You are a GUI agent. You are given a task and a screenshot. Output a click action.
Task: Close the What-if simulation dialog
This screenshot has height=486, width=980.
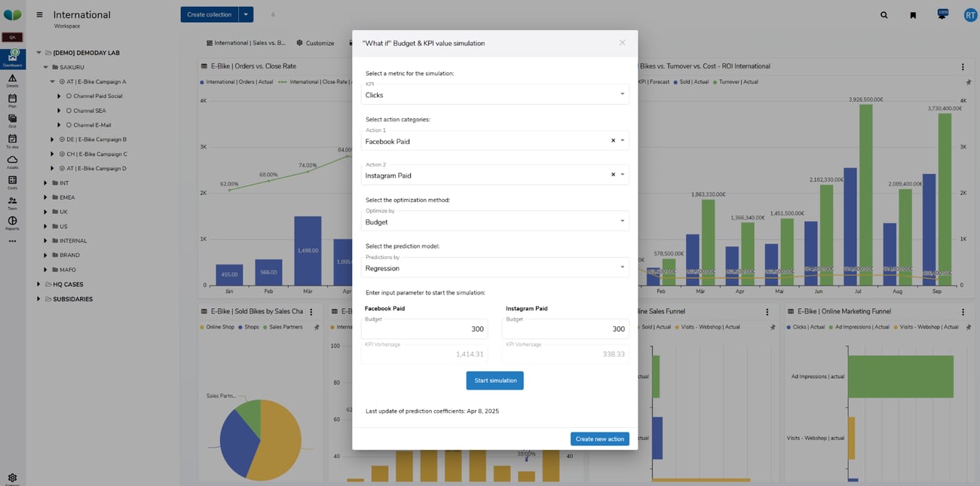(622, 43)
